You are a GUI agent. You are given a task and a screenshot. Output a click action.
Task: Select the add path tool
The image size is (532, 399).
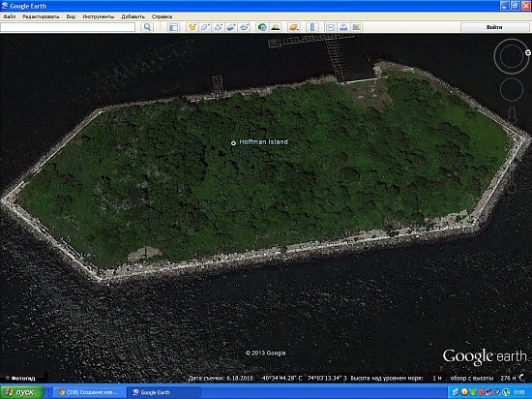pyautogui.click(x=218, y=27)
